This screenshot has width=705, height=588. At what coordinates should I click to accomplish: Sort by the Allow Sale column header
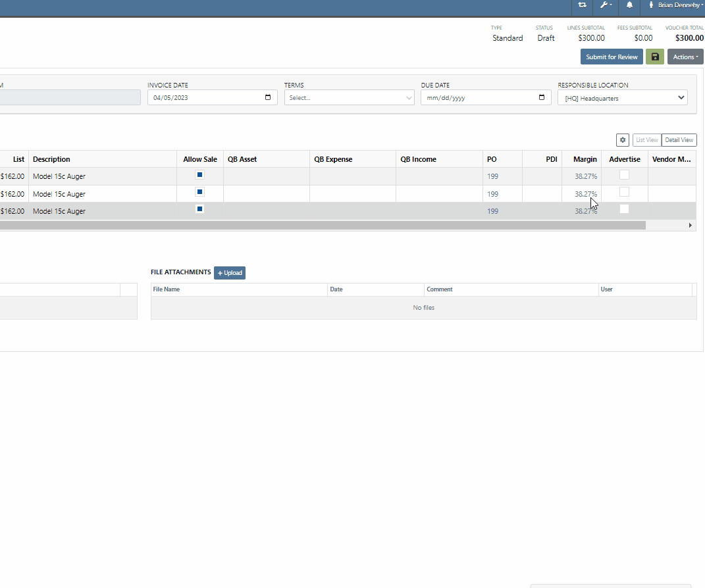point(200,159)
